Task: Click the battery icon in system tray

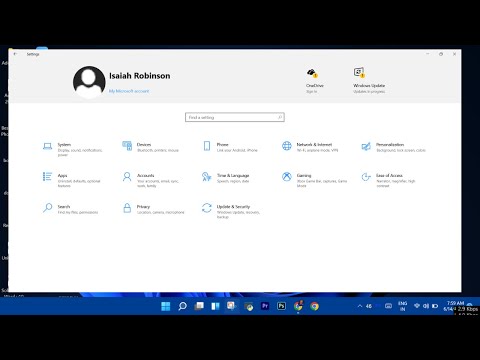Action: (435, 306)
